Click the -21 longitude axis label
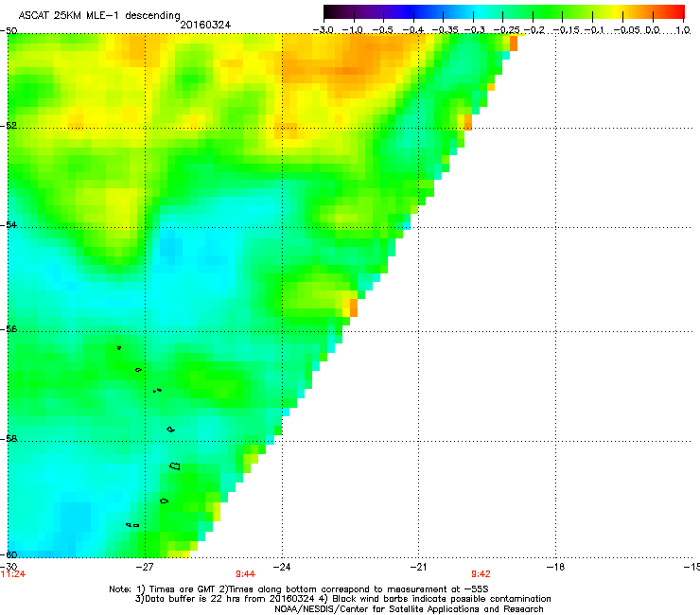 click(x=418, y=567)
